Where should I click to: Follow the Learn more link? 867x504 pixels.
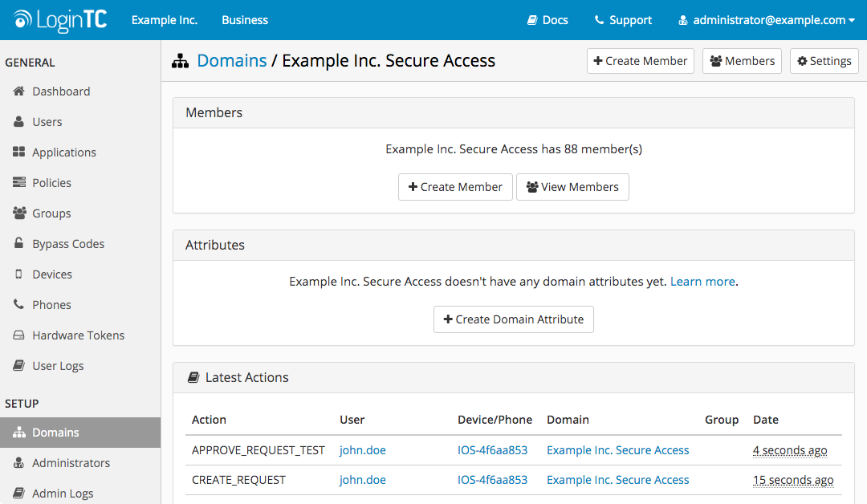pos(702,281)
